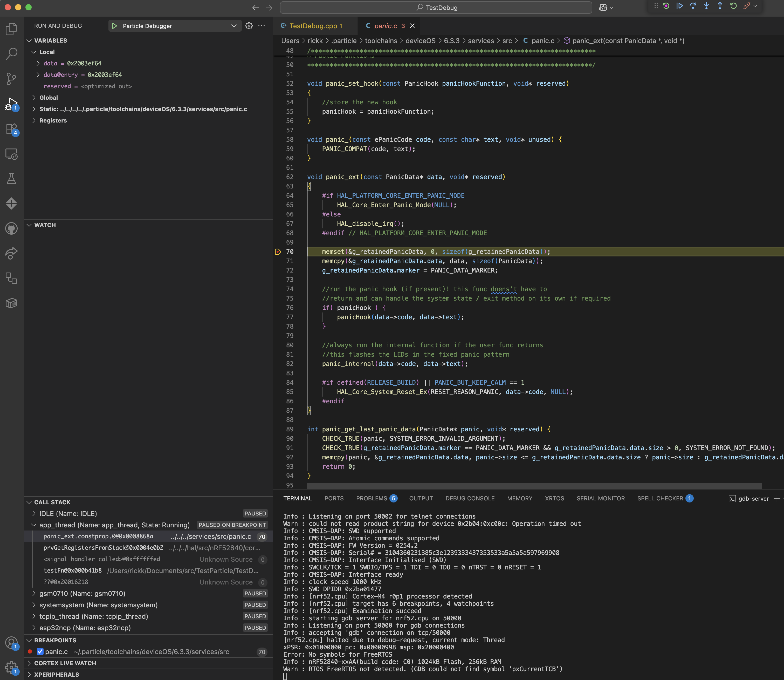Click Continue in the debug toolbar

point(679,6)
